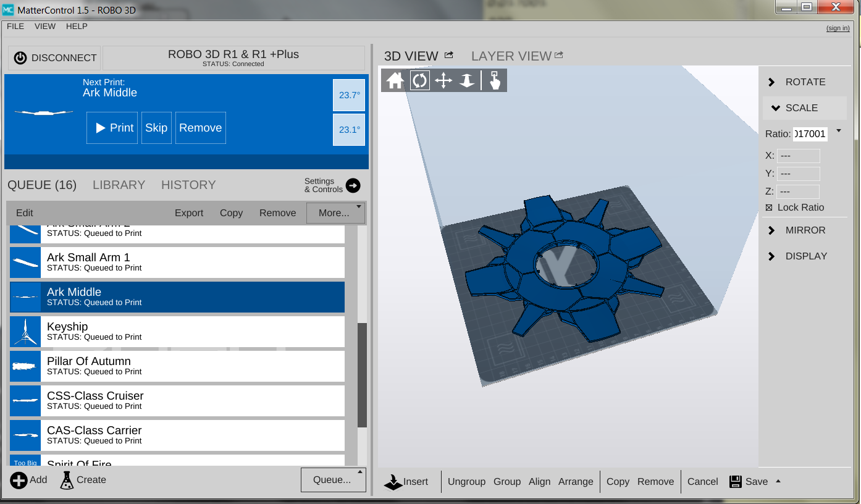Click the queue list scrollbar thumb
Image resolution: width=861 pixels, height=504 pixels.
click(x=362, y=375)
